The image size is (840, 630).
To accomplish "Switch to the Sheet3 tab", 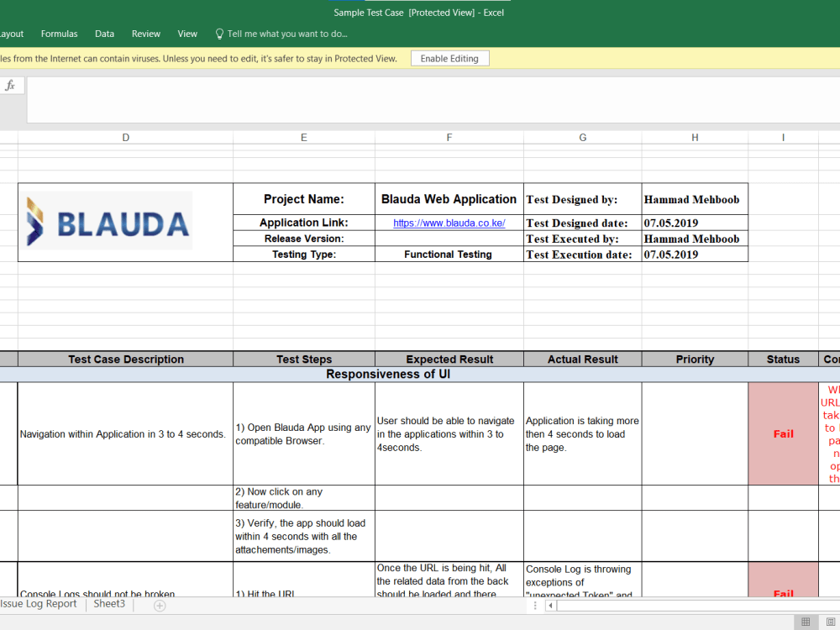I will pos(109,604).
